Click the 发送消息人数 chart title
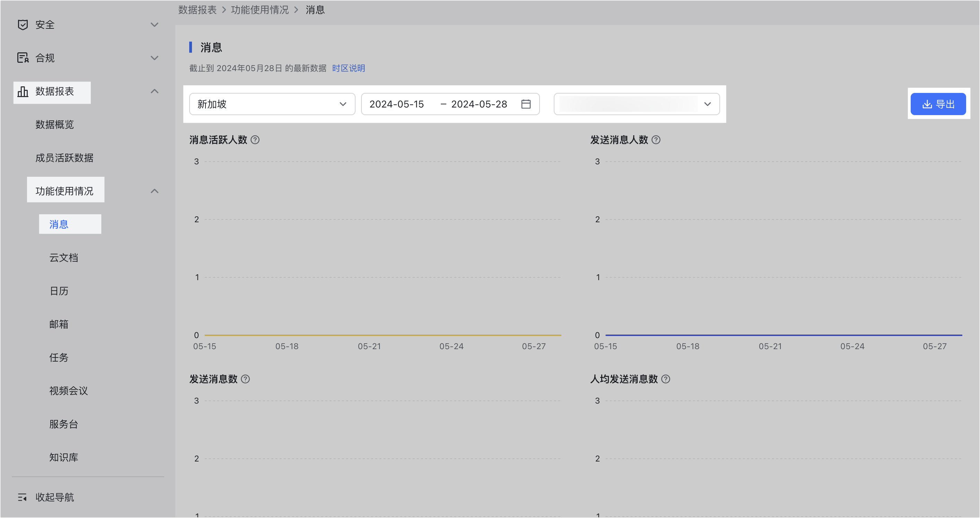The image size is (980, 518). (619, 140)
